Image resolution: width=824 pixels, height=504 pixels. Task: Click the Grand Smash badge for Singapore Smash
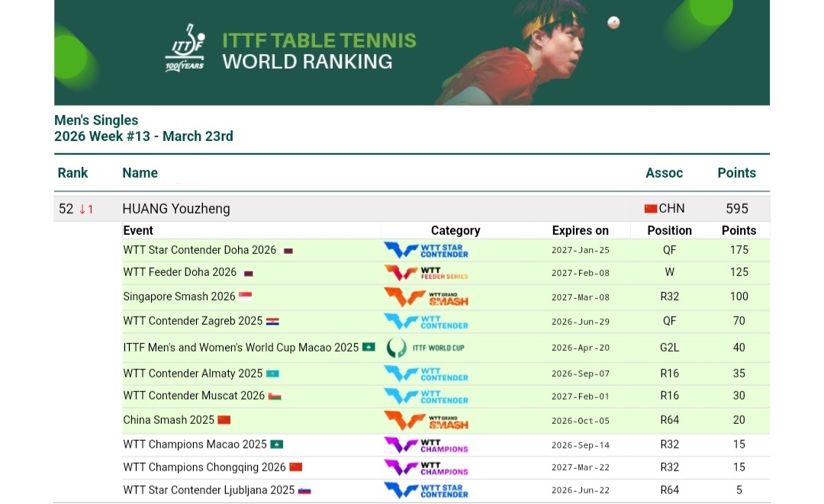pyautogui.click(x=426, y=297)
